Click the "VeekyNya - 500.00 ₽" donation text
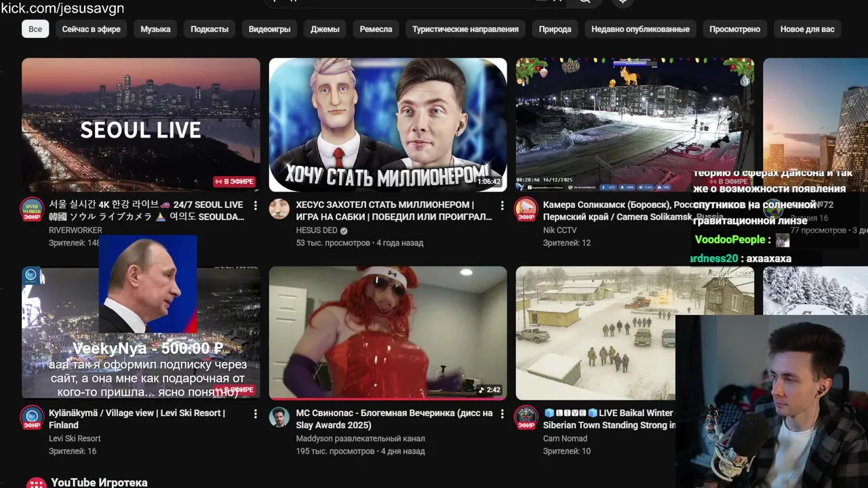Image resolution: width=868 pixels, height=488 pixels. click(147, 348)
